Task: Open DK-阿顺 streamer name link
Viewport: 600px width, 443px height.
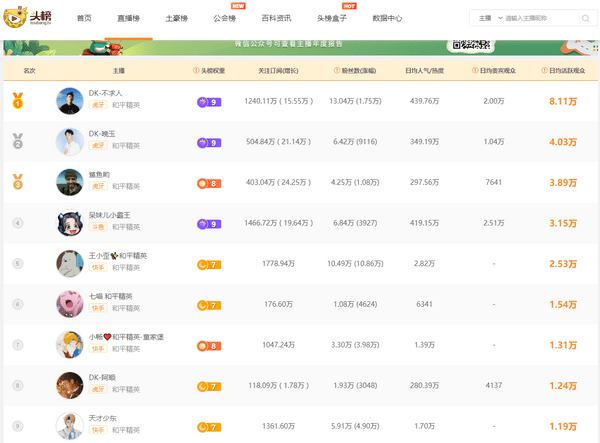Action: pyautogui.click(x=102, y=377)
